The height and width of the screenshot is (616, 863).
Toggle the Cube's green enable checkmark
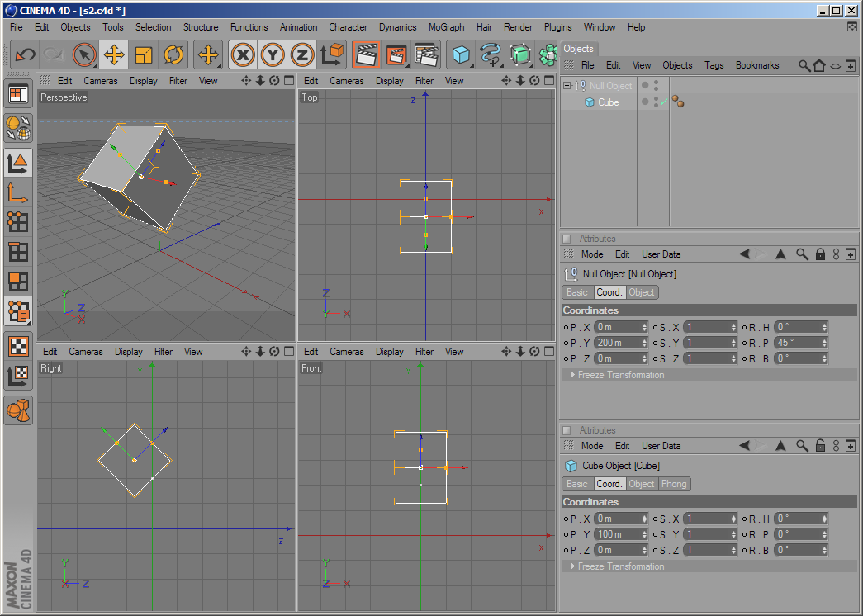click(x=663, y=102)
